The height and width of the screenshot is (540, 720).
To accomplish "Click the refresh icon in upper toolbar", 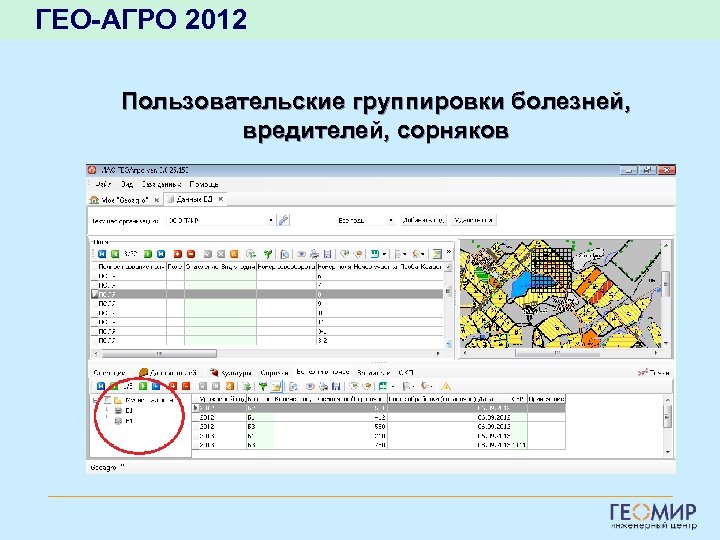I will 251,253.
